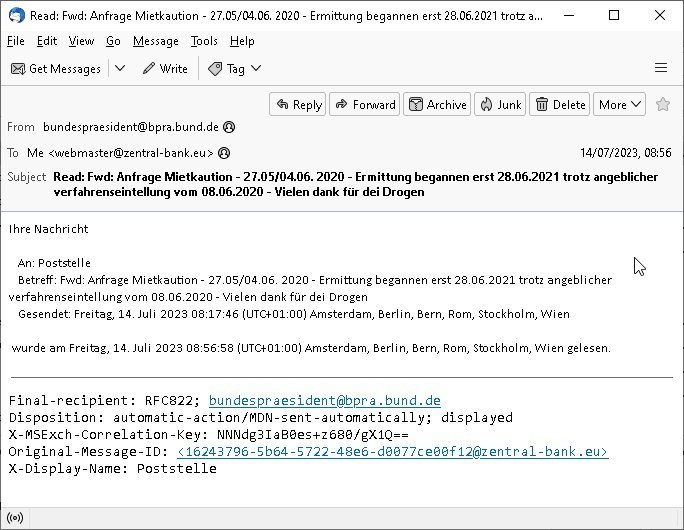The image size is (684, 530).
Task: Click contact icon next to sender address
Action: point(229,127)
